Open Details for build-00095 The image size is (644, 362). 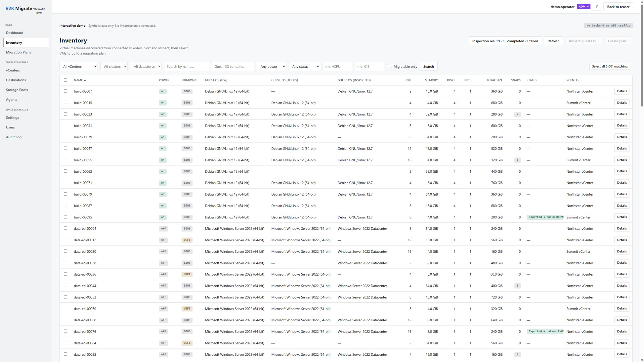pos(622,217)
